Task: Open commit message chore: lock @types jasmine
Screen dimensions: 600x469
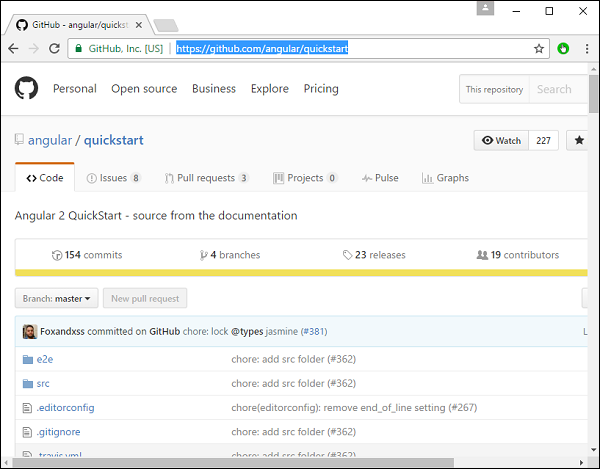Action: tap(240, 331)
